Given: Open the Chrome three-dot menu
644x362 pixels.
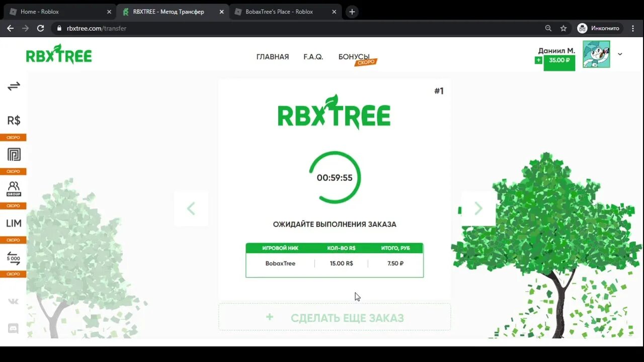Looking at the screenshot, I should [633, 28].
